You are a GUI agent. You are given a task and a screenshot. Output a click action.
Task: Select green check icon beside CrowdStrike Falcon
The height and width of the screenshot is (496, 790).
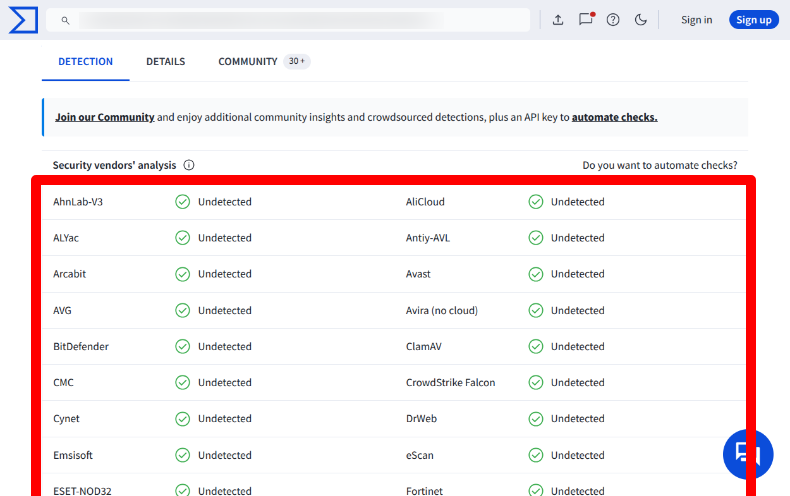tap(536, 383)
